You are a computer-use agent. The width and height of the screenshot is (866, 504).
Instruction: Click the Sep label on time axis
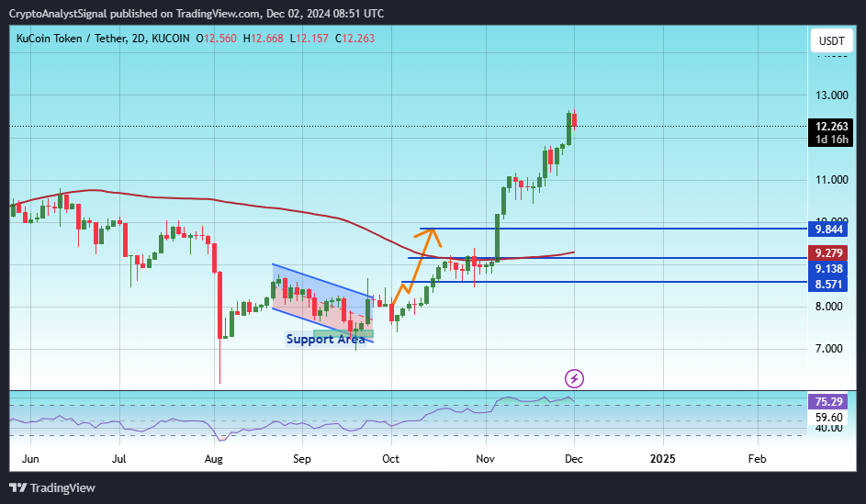click(x=302, y=459)
